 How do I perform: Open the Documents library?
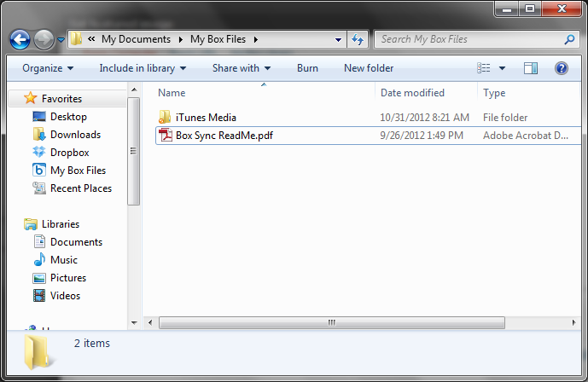pos(76,242)
